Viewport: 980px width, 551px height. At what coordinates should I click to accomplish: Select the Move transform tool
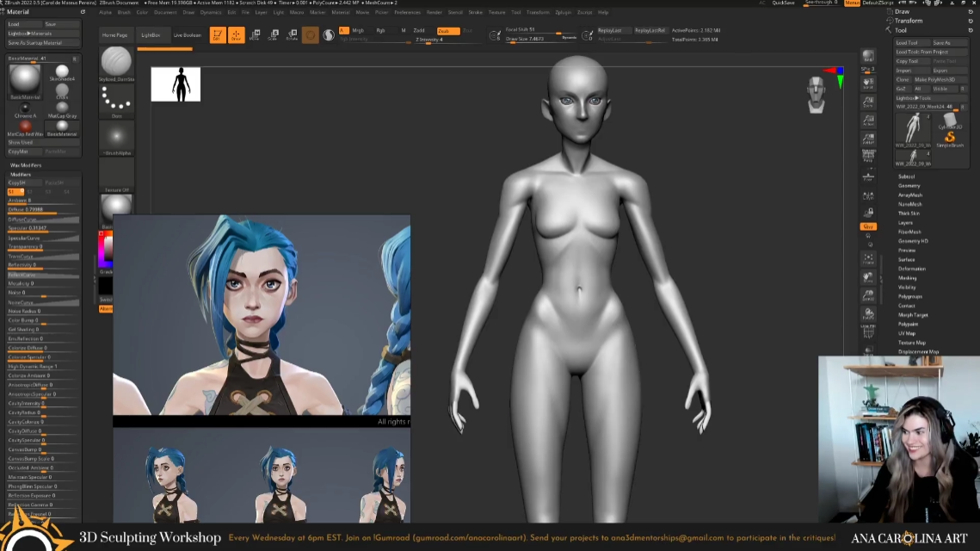(x=255, y=35)
